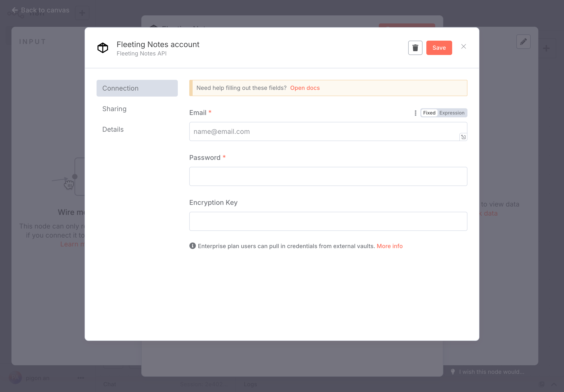The width and height of the screenshot is (564, 392).
Task: Click the enterprise info icon
Action: click(x=193, y=246)
